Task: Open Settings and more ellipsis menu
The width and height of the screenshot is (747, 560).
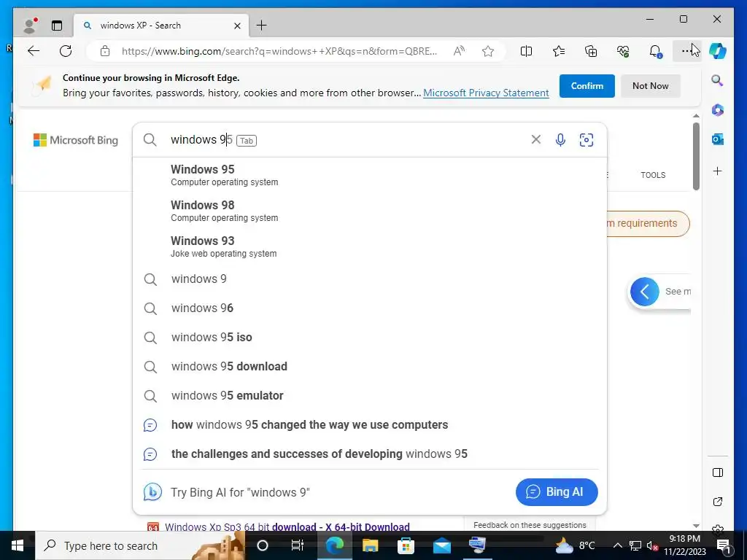Action: pyautogui.click(x=686, y=51)
